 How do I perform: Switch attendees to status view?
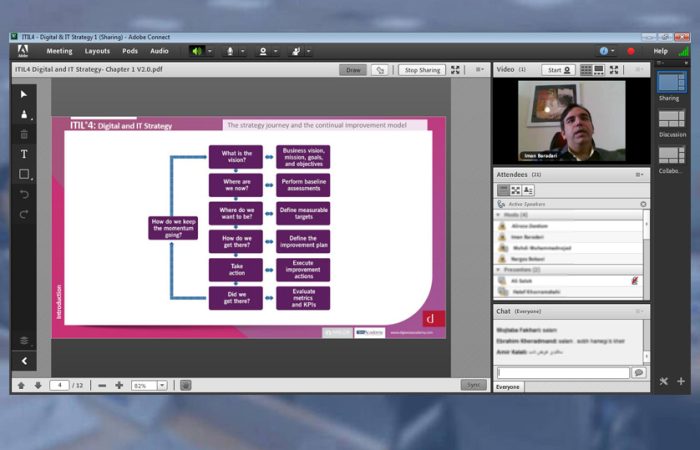[x=528, y=191]
